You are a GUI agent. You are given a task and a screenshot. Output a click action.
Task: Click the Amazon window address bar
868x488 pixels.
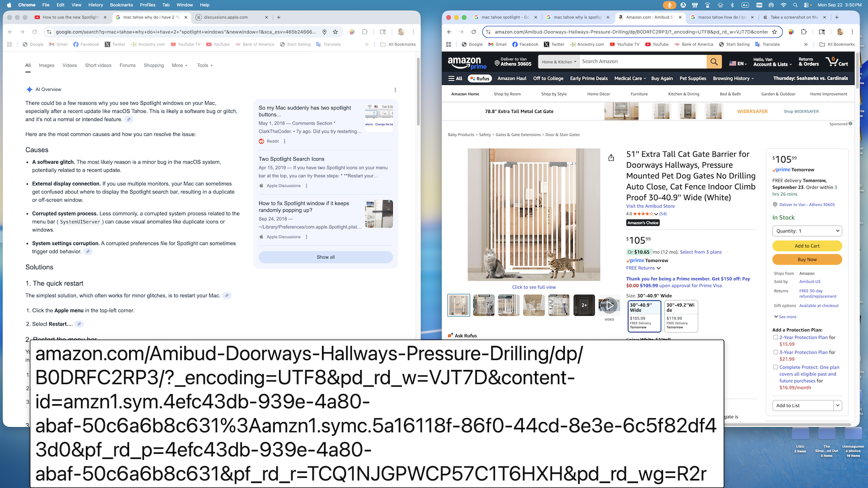[631, 32]
